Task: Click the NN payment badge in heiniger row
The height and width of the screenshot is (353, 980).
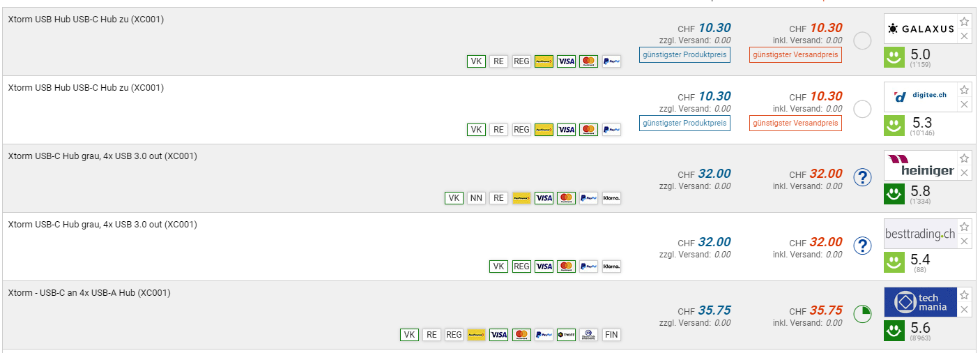Action: (476, 198)
